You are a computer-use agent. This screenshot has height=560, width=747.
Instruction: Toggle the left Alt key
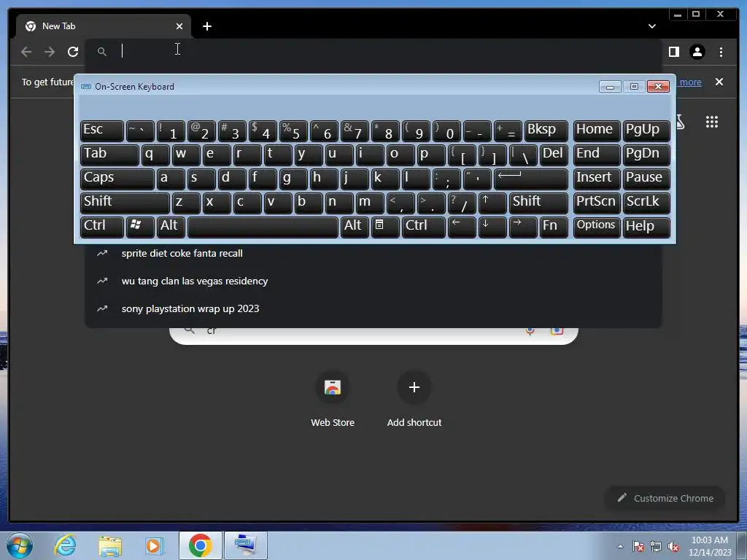coord(171,227)
